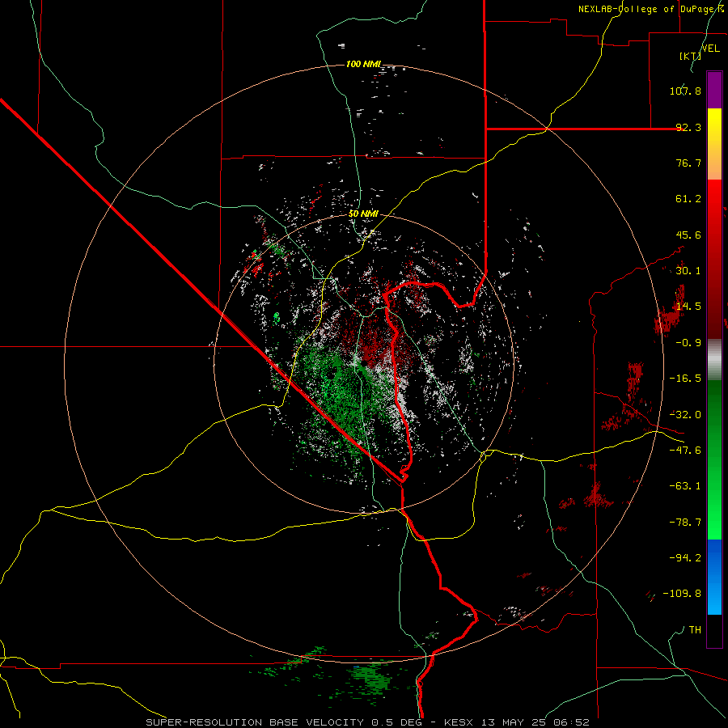Click the 107.8 value on velocity scale
728x728 pixels.
pyautogui.click(x=685, y=91)
